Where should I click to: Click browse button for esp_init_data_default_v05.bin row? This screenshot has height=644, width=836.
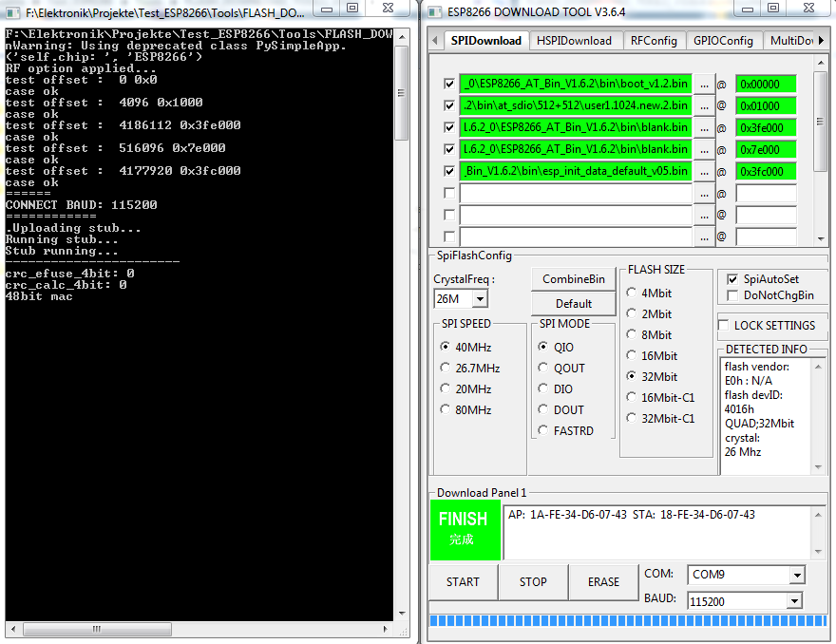coord(704,172)
